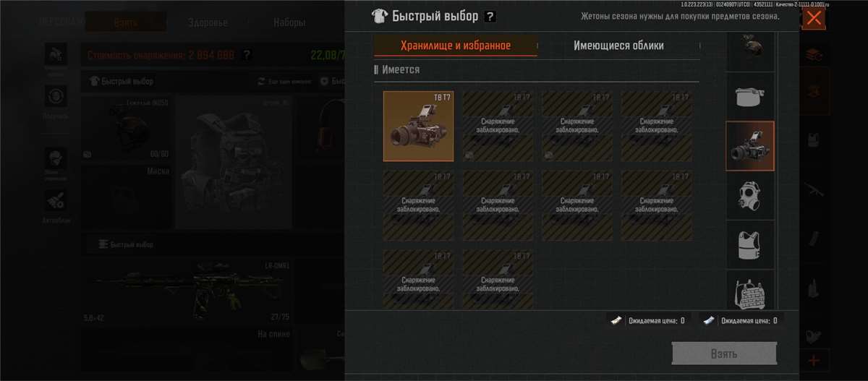Click the equipment cost help question mark

[247, 54]
